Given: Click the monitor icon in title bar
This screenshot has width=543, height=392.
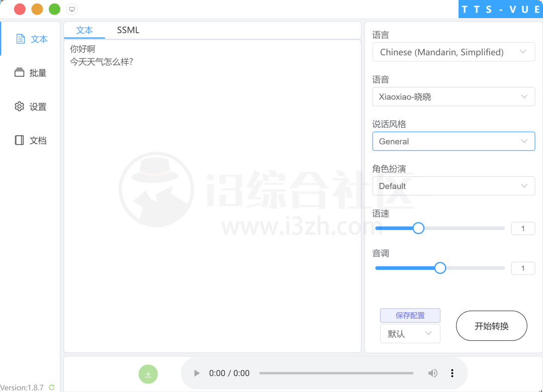Looking at the screenshot, I should click(x=72, y=10).
